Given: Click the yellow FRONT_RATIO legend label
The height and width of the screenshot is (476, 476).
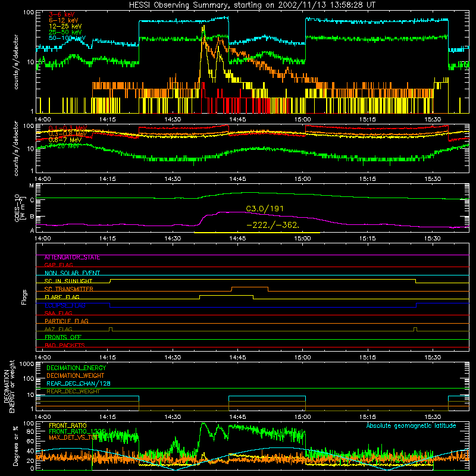Looking at the screenshot, I should 68,425.
